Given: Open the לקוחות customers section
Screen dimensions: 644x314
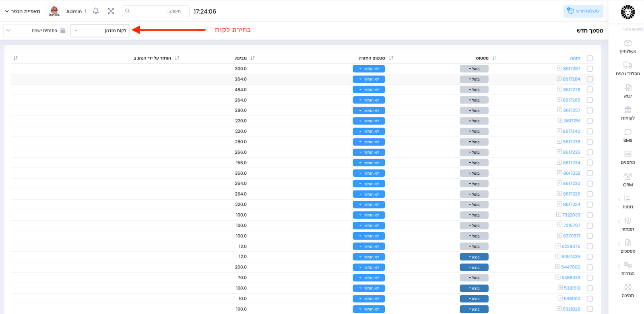Looking at the screenshot, I should (x=627, y=114).
